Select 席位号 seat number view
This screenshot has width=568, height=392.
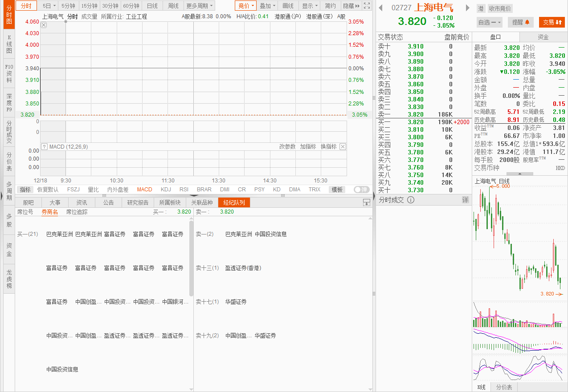tap(25, 212)
